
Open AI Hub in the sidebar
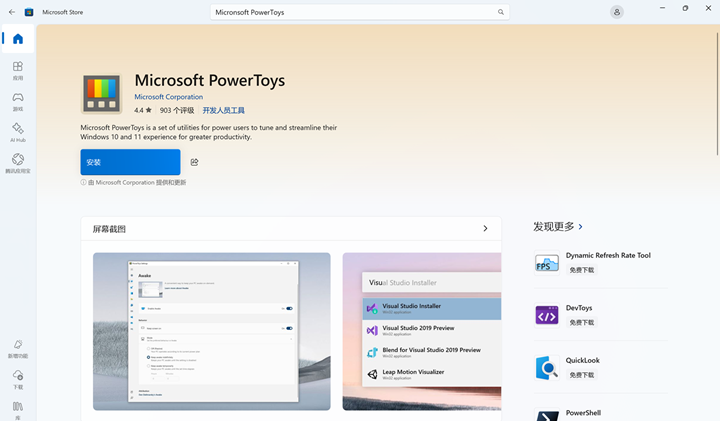tap(18, 132)
